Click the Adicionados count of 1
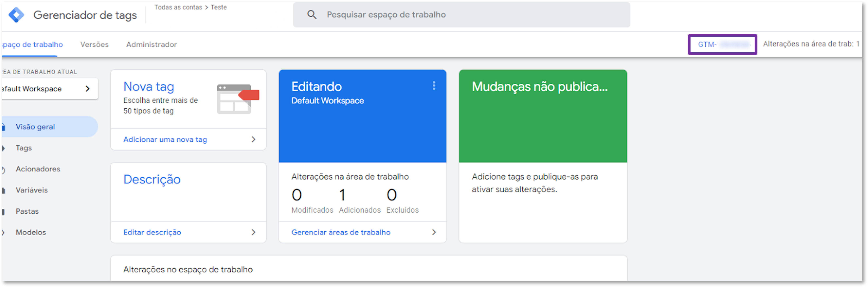Screen dimensions: 868x287 [342, 195]
